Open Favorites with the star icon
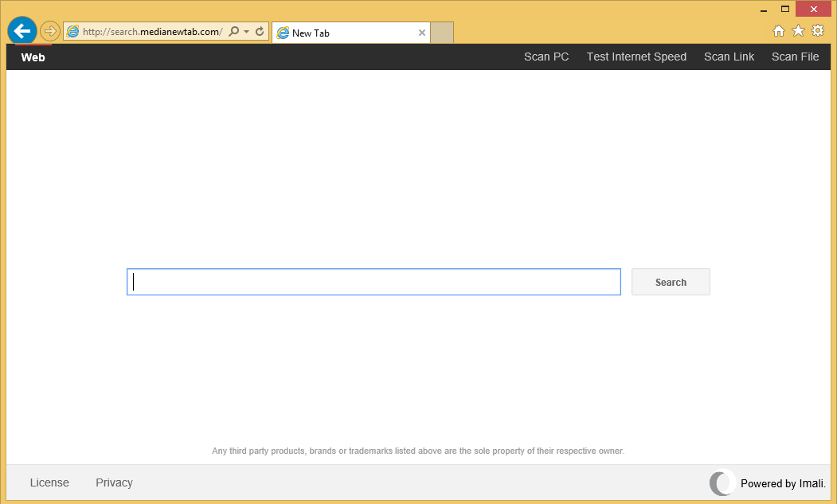 [x=798, y=30]
